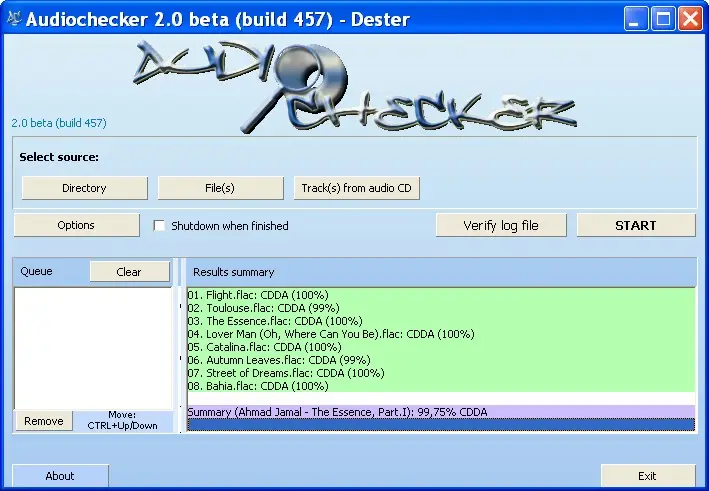Minimize the Audiochecker window
The image size is (709, 491).
636,19
